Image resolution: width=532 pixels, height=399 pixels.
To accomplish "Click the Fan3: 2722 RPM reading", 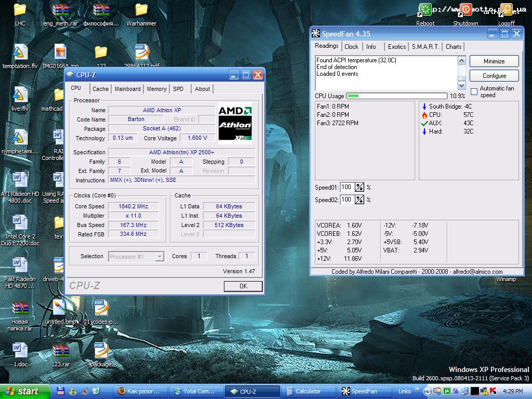I will (x=337, y=123).
